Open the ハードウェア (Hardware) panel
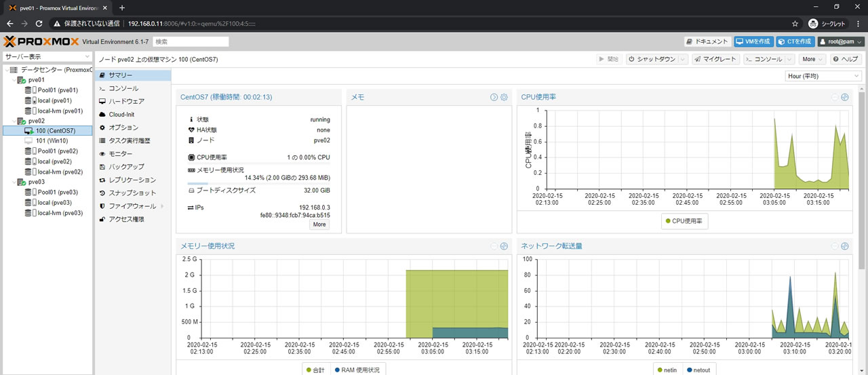The height and width of the screenshot is (375, 868). click(x=126, y=101)
